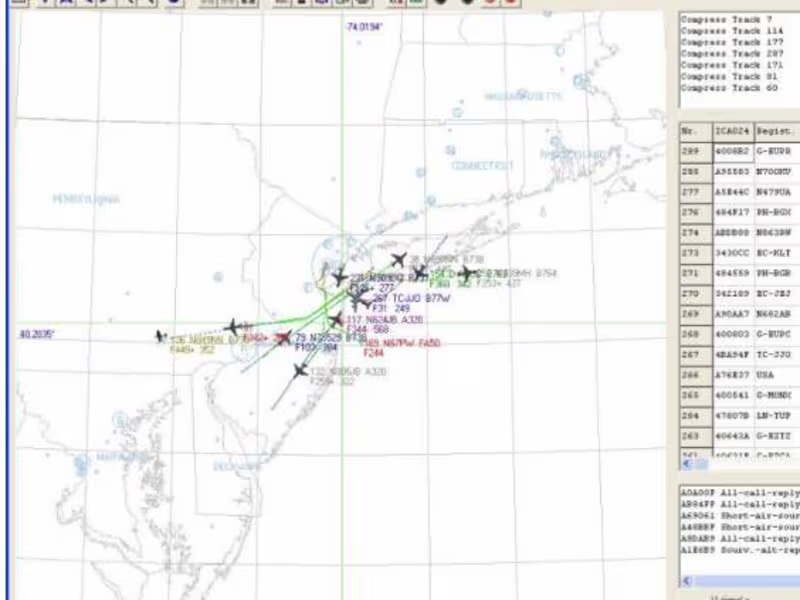Select the small westernmost aircraft icon labeled 136
Viewport: 800px width, 600px height.
(161, 337)
